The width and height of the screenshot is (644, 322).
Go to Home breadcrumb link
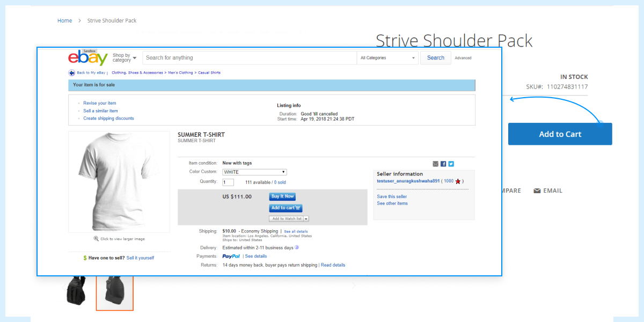(x=64, y=20)
